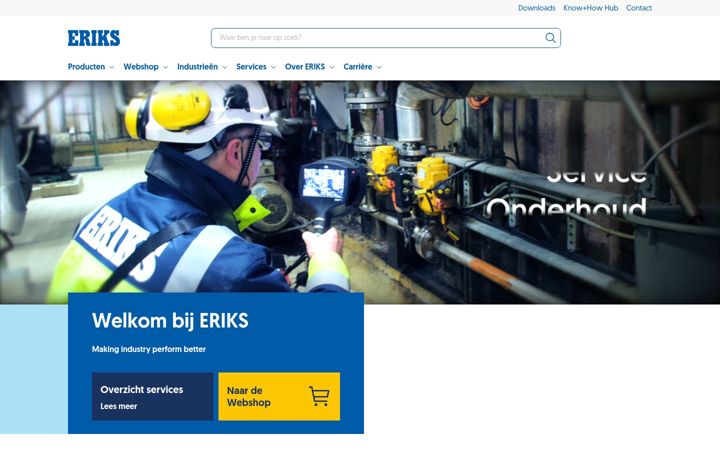720x450 pixels.
Task: Open the Carrière menu
Action: click(x=358, y=67)
